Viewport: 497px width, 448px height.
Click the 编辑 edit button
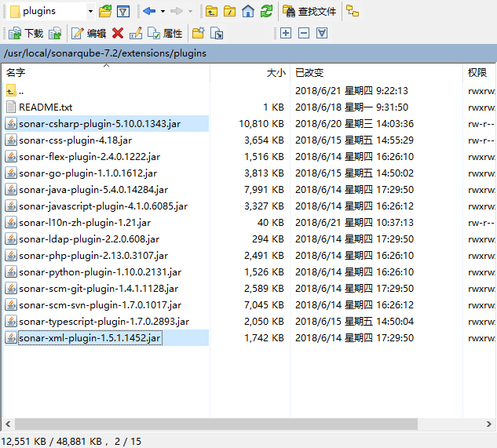pos(89,33)
